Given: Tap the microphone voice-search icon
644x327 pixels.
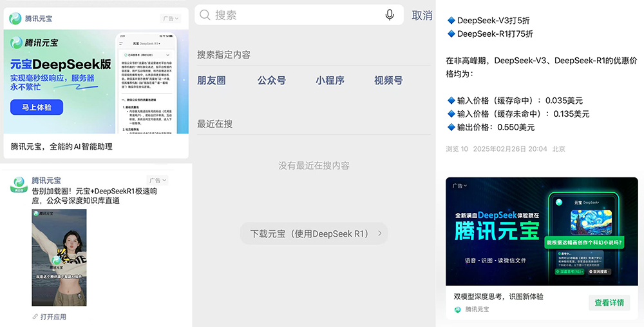Looking at the screenshot, I should (x=390, y=15).
